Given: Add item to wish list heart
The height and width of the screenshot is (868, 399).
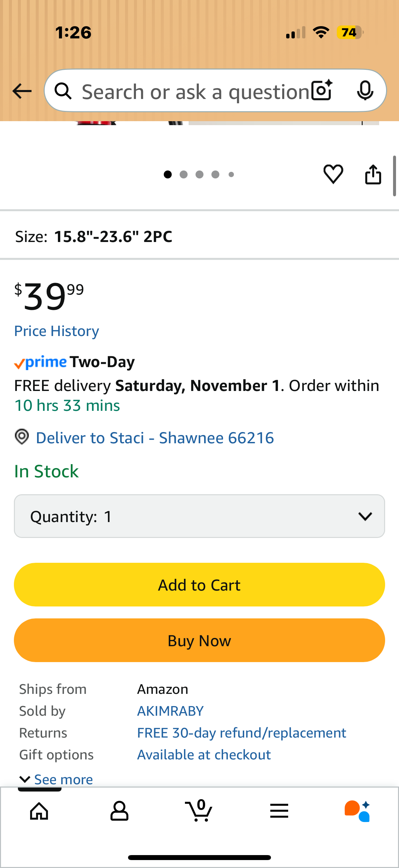Looking at the screenshot, I should (x=333, y=174).
